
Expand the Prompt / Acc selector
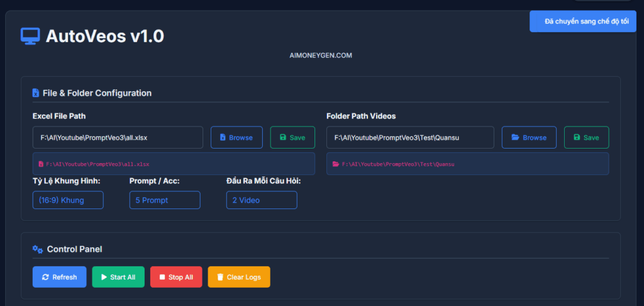(165, 200)
